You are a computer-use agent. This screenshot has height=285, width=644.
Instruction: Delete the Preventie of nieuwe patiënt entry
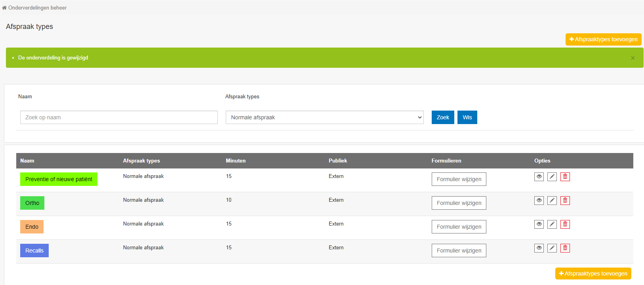(565, 177)
